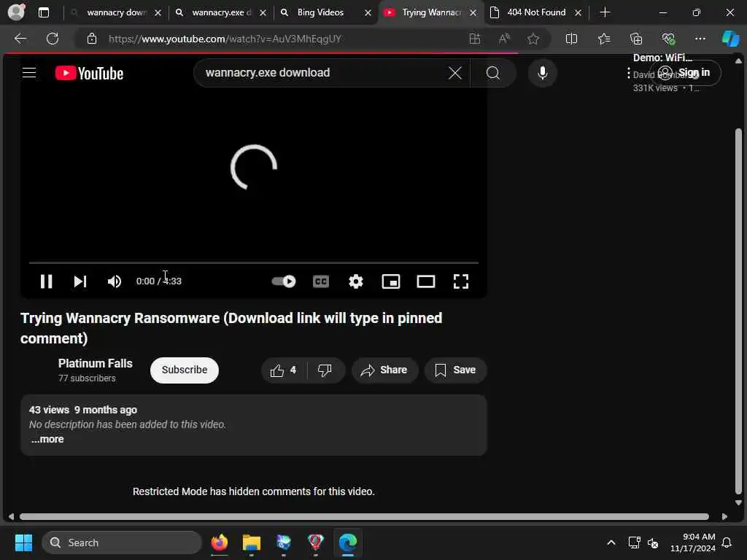Switch to theater mode
The height and width of the screenshot is (560, 747).
click(x=425, y=281)
